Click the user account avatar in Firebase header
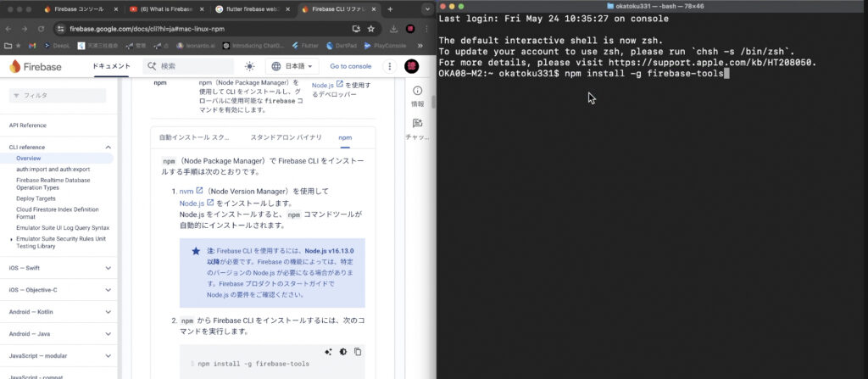868x379 pixels. click(x=412, y=66)
